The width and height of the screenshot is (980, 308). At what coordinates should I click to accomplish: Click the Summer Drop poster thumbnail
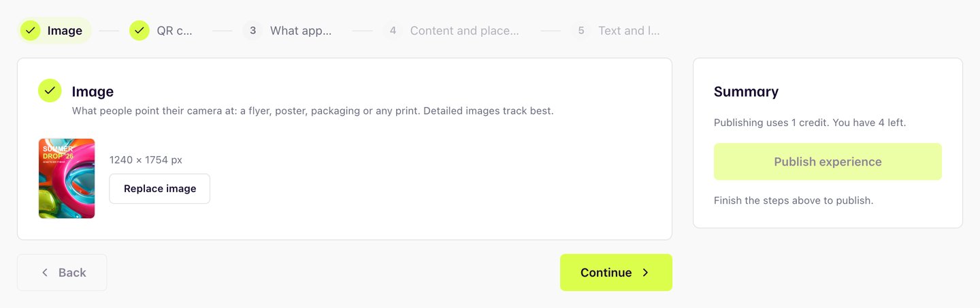point(67,179)
